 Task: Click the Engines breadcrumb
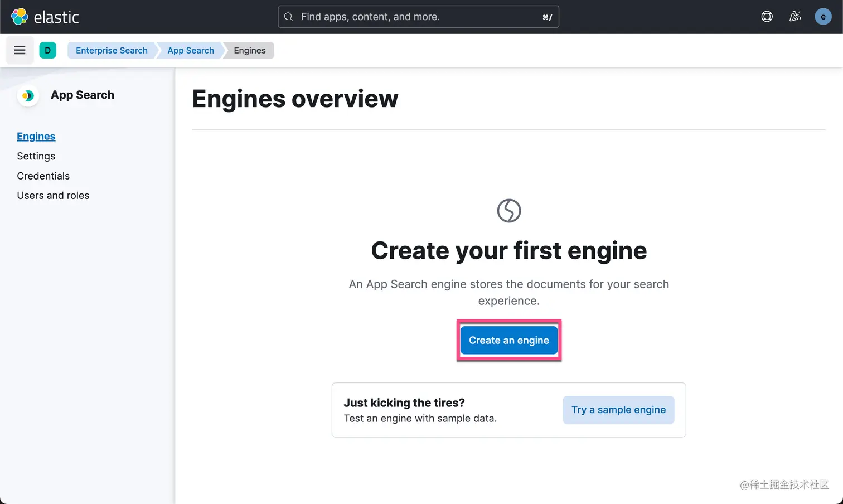250,50
